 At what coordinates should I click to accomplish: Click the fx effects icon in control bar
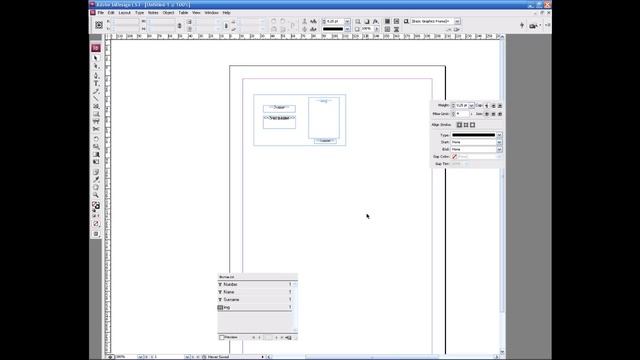376,21
